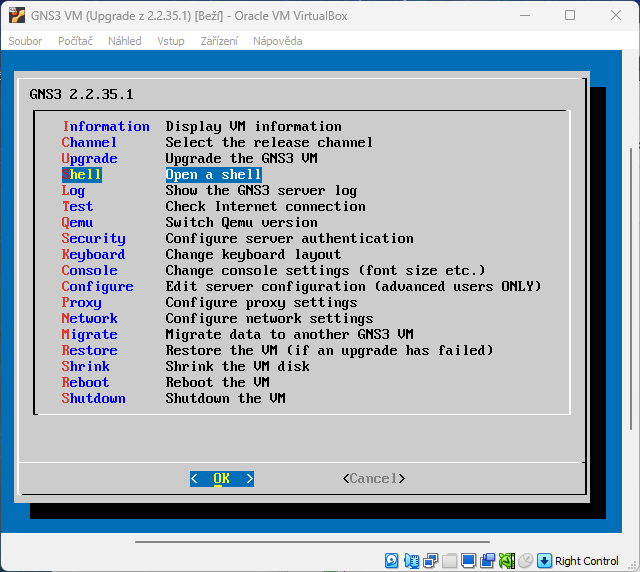Click 'Shutdown the VM' description
640x572 pixels.
coord(225,398)
